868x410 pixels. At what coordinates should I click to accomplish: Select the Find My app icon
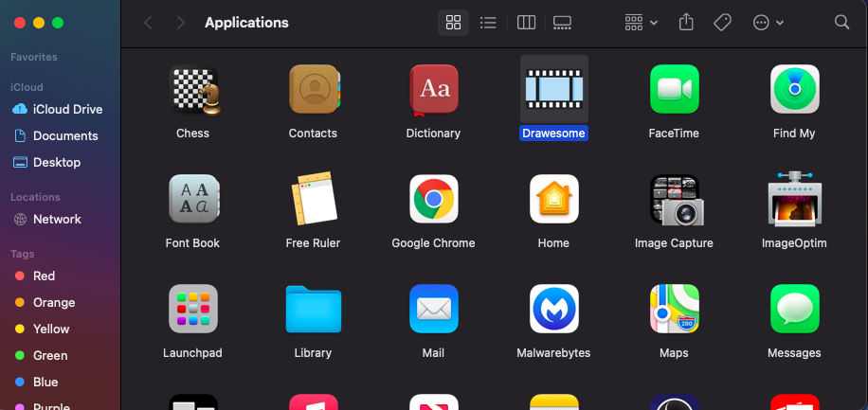[795, 89]
